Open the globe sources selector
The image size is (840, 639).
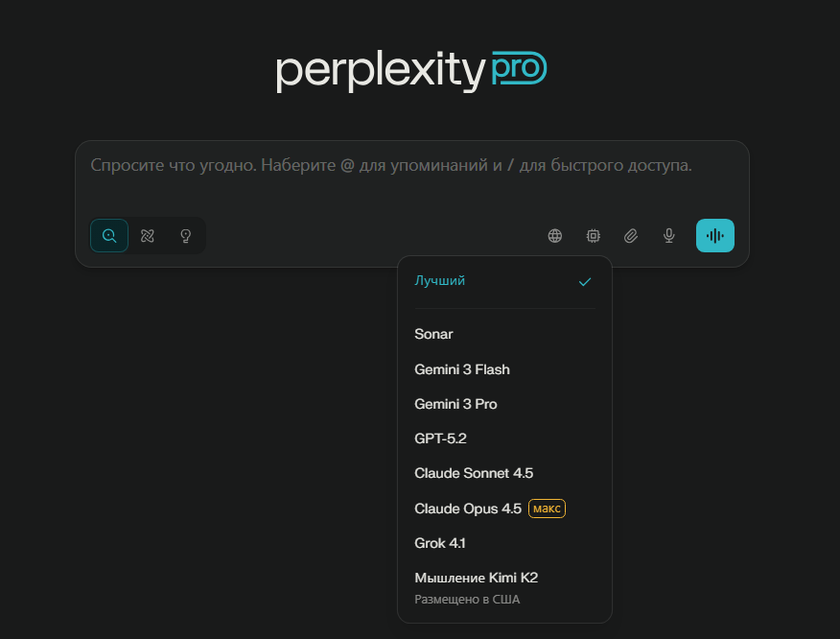(x=555, y=236)
